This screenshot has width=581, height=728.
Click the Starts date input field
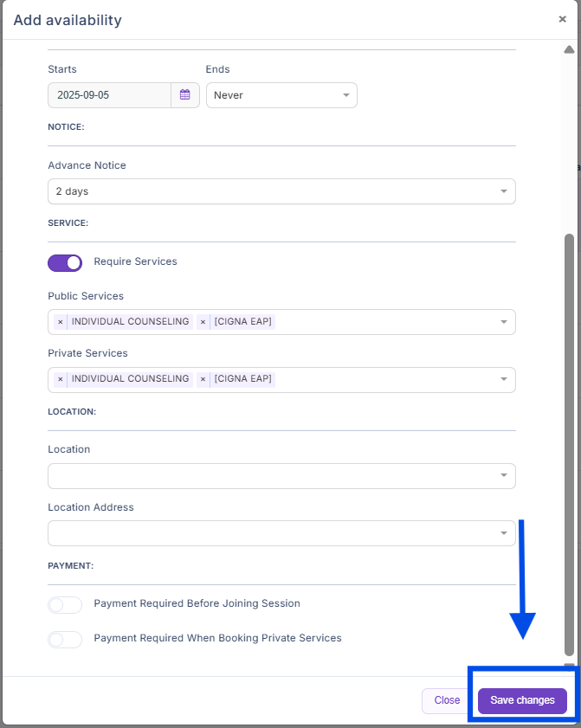click(109, 95)
